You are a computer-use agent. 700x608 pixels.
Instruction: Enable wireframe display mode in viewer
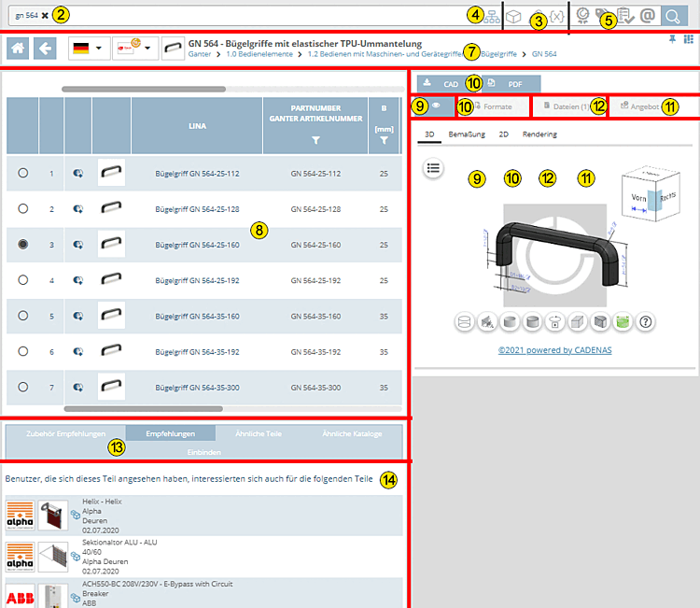pyautogui.click(x=464, y=321)
